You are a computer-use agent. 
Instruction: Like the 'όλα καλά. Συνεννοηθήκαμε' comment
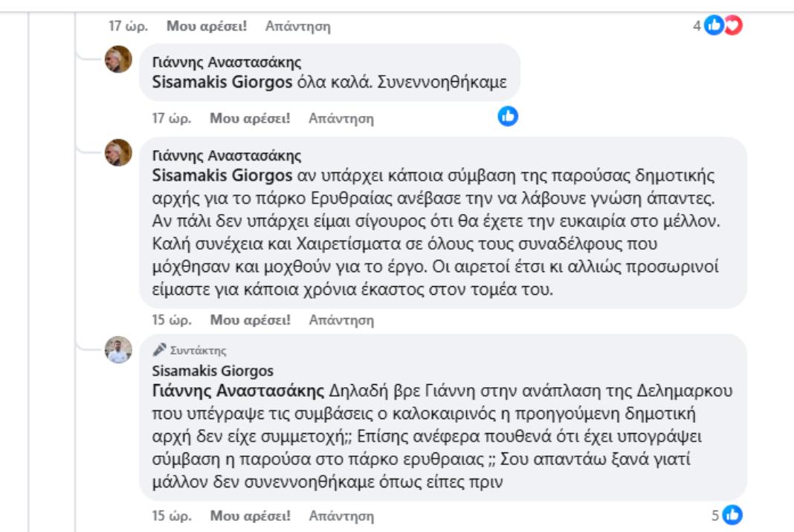pos(250,118)
